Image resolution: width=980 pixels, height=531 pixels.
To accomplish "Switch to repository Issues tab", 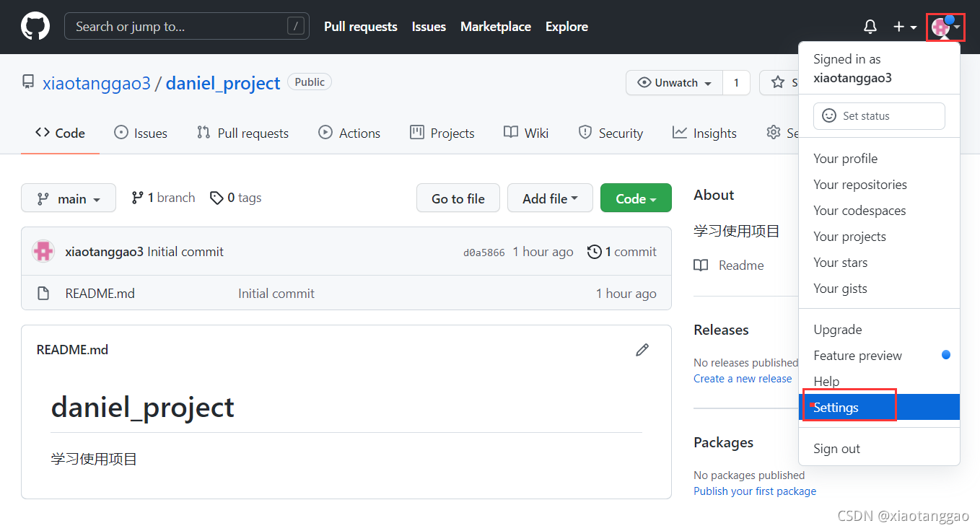I will click(x=141, y=133).
